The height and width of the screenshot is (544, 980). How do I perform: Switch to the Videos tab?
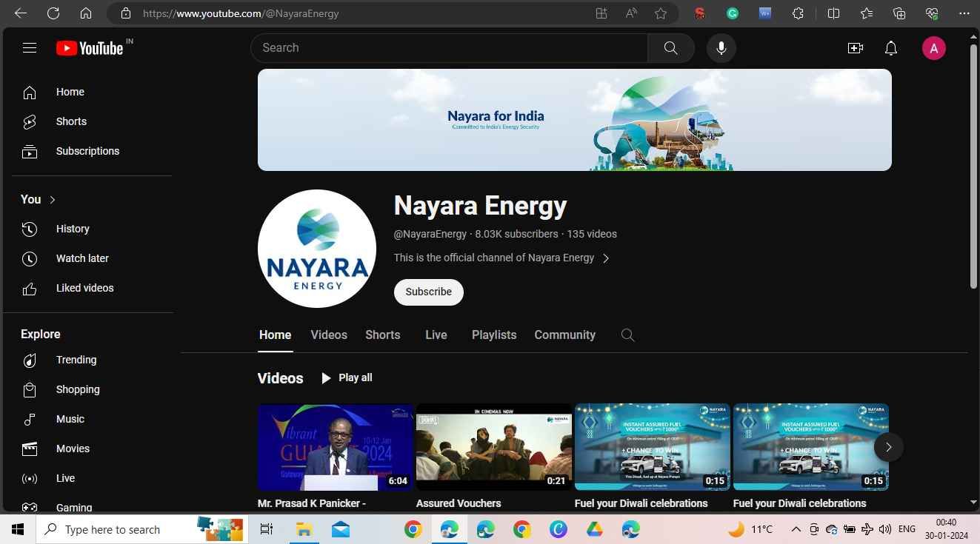(x=328, y=335)
